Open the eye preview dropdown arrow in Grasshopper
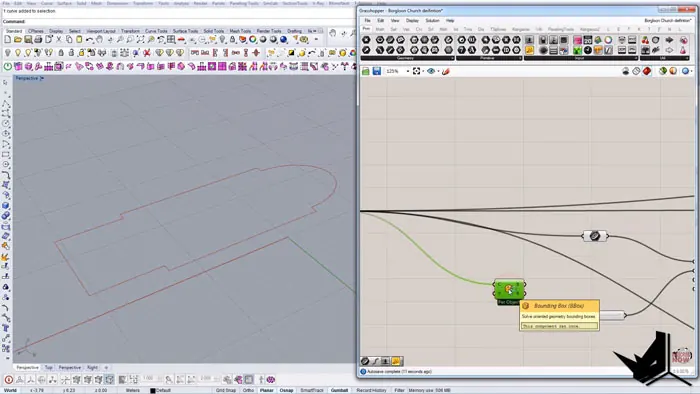Screen dimensions: 700x394 tap(438, 71)
